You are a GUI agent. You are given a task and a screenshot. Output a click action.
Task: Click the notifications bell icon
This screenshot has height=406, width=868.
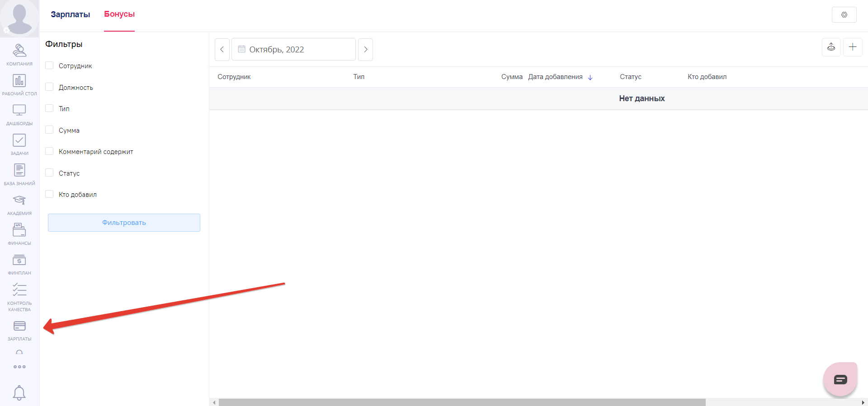click(19, 392)
